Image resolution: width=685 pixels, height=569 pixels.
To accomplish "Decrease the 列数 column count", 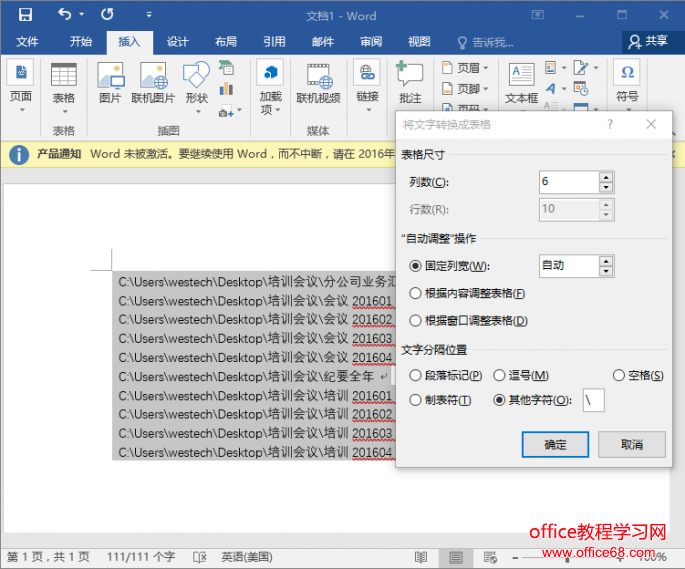I will 606,187.
